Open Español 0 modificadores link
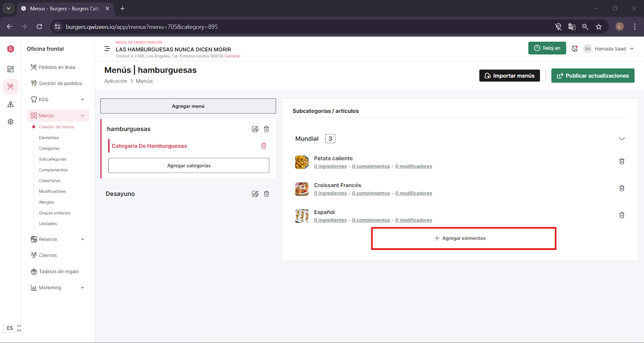 pyautogui.click(x=414, y=220)
